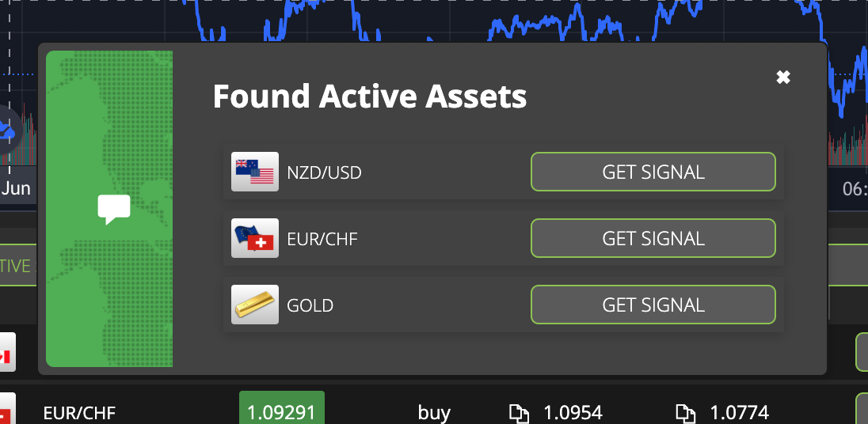Screen dimensions: 868x424
Task: Click the EUR/CHF flag icon in popup
Action: [255, 238]
